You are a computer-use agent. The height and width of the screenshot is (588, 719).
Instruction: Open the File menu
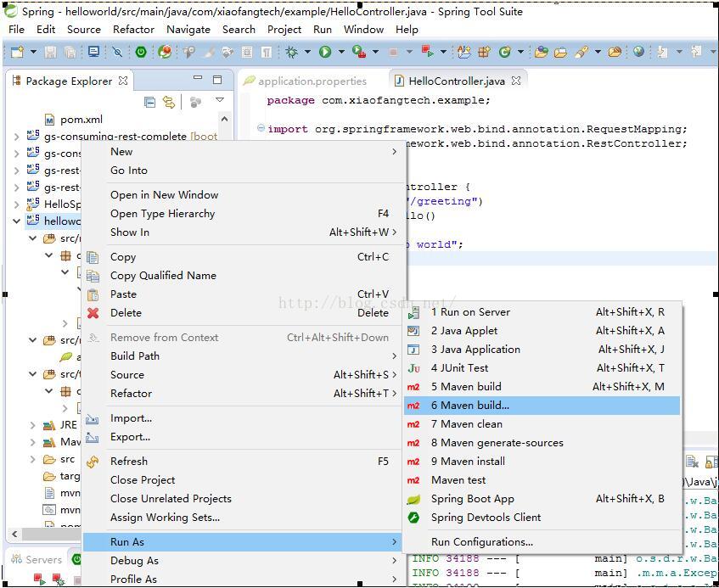click(x=16, y=30)
